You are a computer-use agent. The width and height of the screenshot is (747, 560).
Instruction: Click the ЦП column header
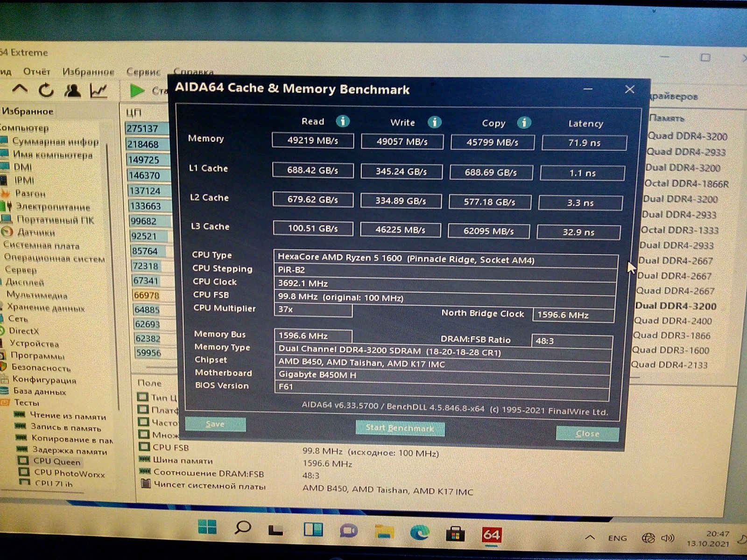coord(134,112)
